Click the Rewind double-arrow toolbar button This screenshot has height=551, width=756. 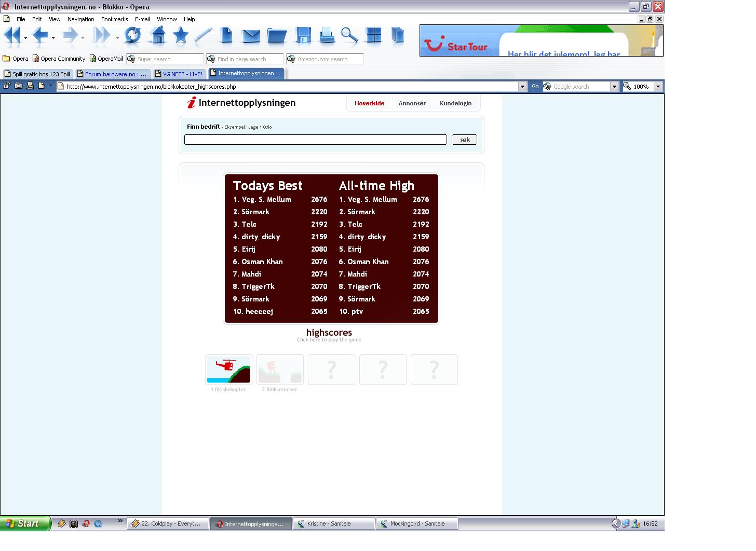(12, 36)
